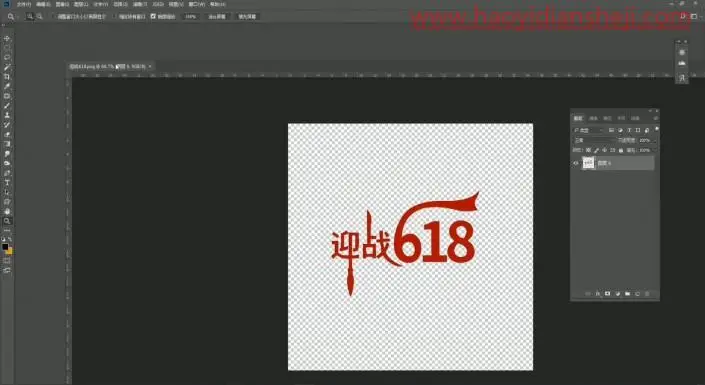Select the History Brush tool
This screenshot has height=385, width=705.
tap(7, 125)
